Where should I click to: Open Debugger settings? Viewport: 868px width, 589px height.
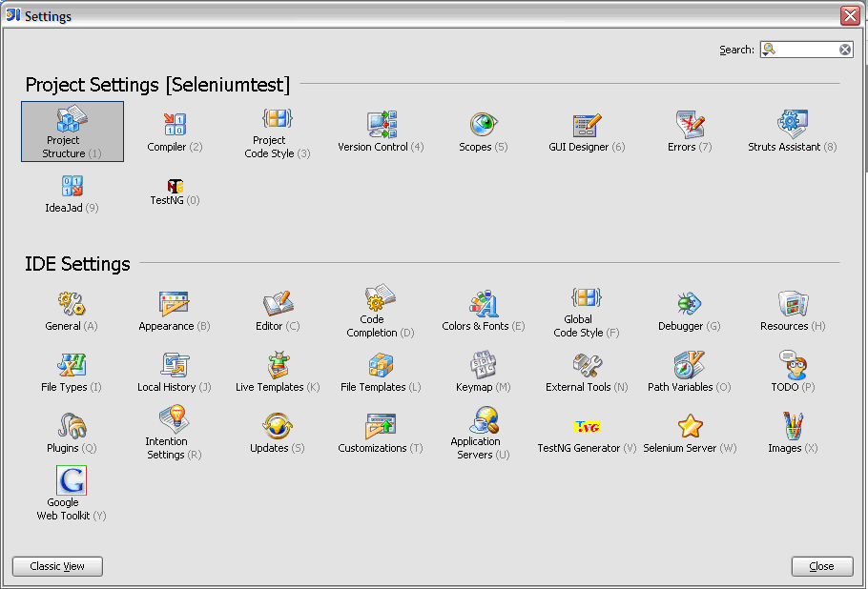pyautogui.click(x=690, y=311)
